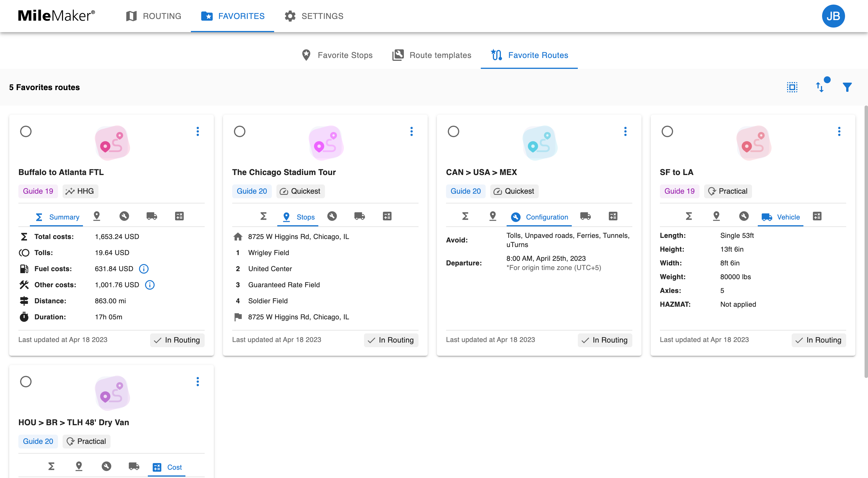
Task: Show cost calculator icon on Chicago Stadium Tour card
Action: tap(387, 216)
